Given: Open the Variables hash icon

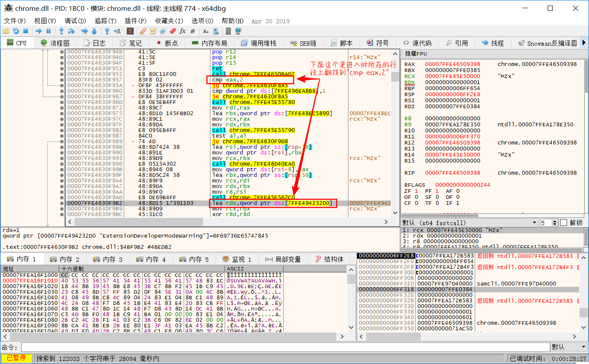Looking at the screenshot, I should 193,31.
